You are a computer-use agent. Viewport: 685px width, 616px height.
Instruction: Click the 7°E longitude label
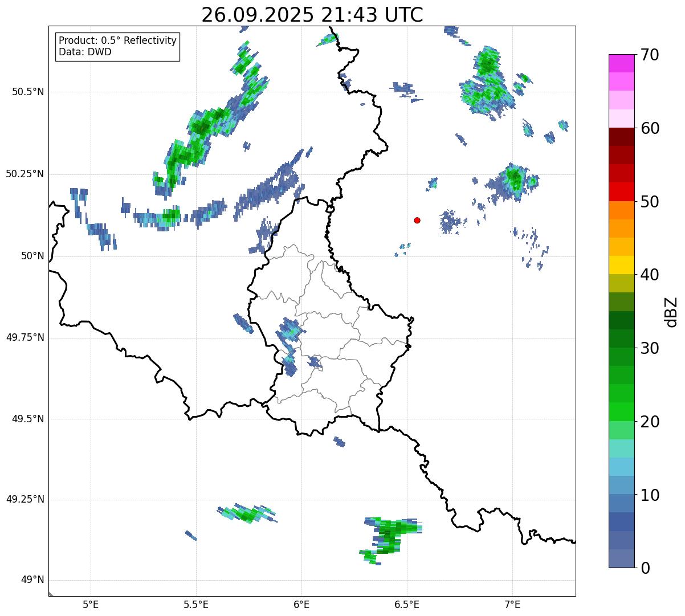[x=512, y=604]
